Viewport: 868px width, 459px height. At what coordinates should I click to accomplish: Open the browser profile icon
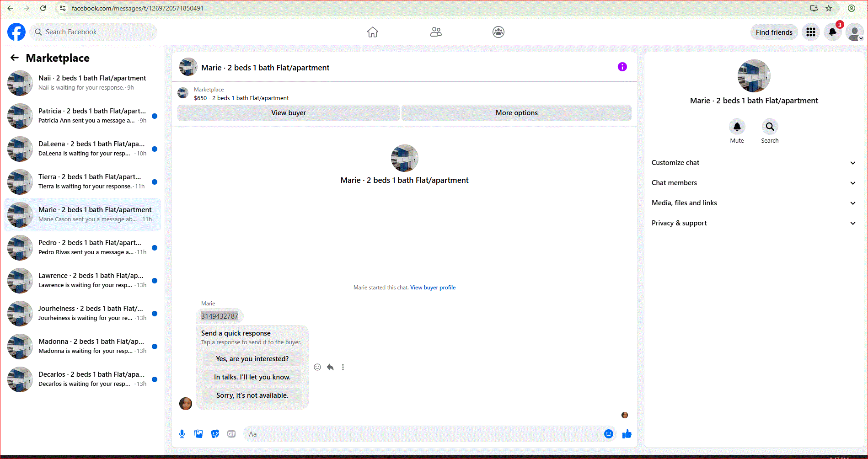pos(852,8)
